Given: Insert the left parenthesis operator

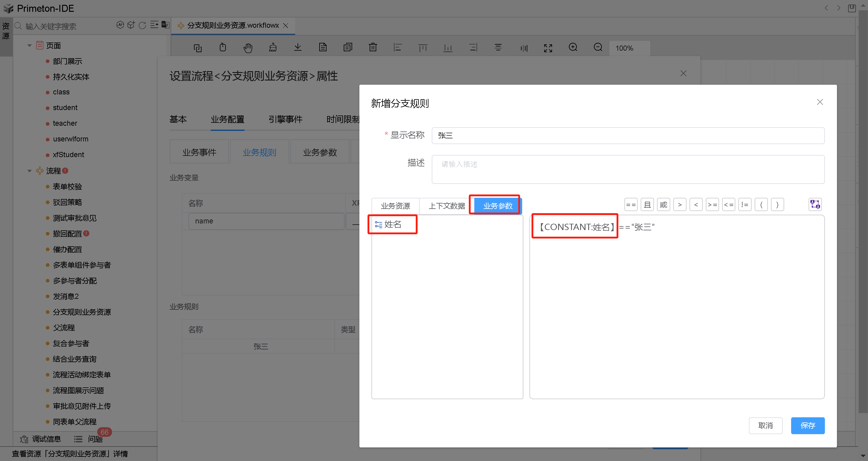Looking at the screenshot, I should pyautogui.click(x=761, y=204).
